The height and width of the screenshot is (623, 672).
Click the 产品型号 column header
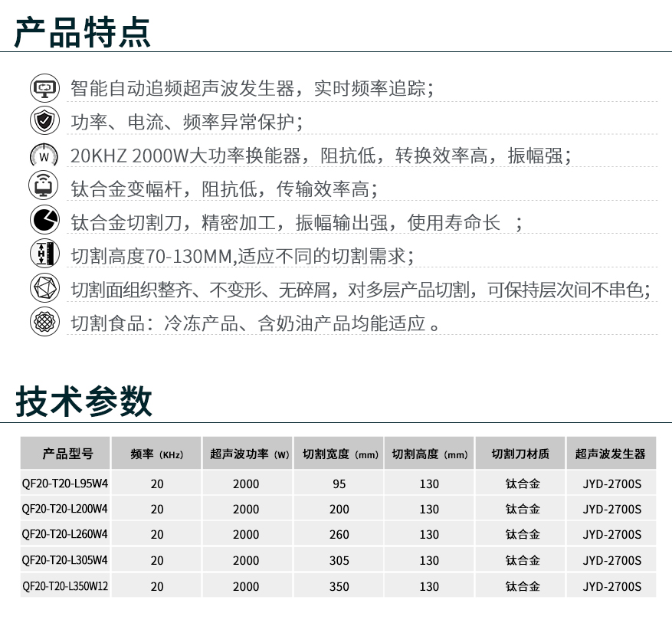(66, 454)
